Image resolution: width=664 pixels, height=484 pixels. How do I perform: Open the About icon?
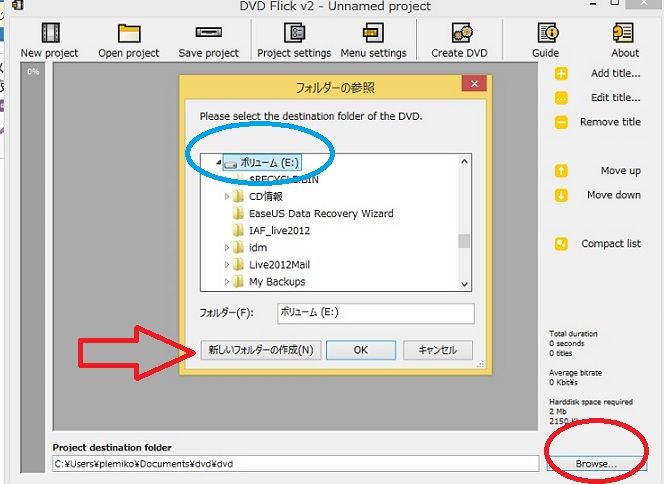click(623, 33)
